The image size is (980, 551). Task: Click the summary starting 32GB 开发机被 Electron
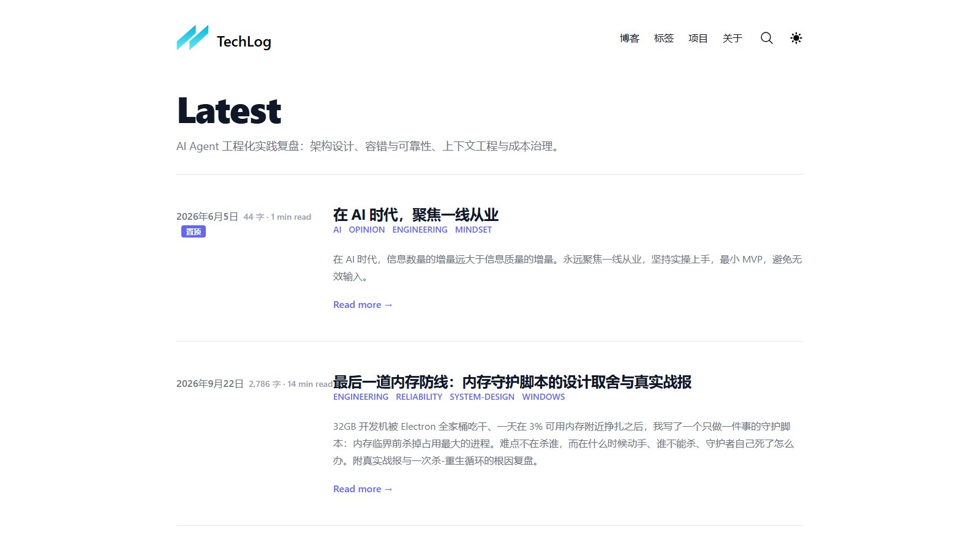pyautogui.click(x=563, y=444)
